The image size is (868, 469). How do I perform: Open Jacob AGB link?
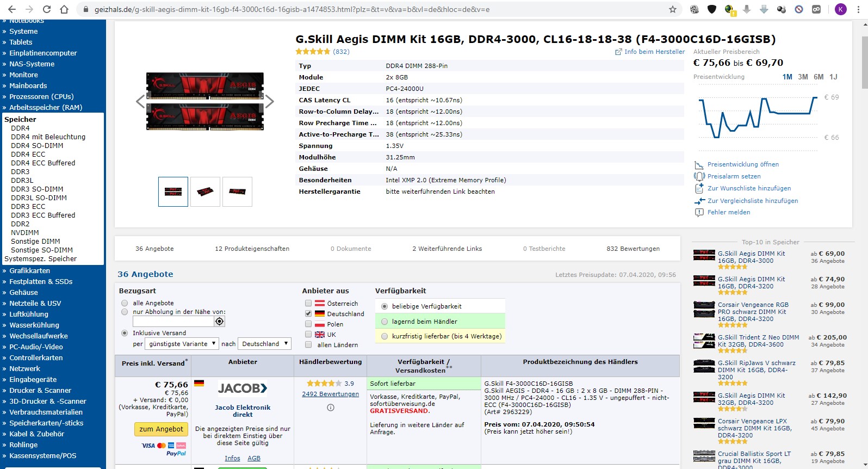pyautogui.click(x=254, y=458)
